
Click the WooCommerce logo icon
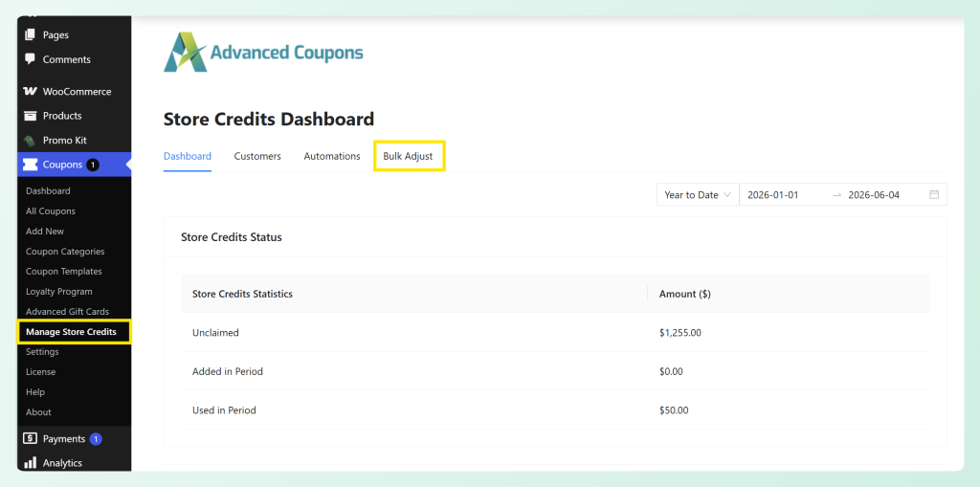click(30, 91)
